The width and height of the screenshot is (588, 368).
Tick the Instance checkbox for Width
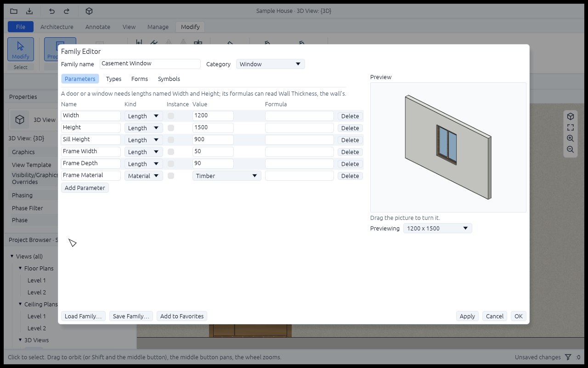click(171, 116)
